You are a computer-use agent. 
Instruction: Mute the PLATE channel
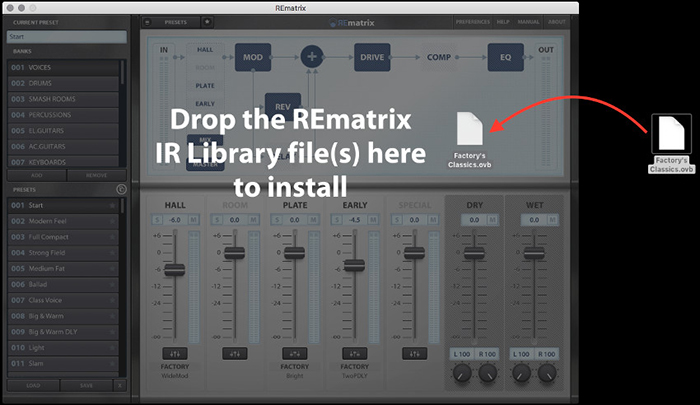313,220
